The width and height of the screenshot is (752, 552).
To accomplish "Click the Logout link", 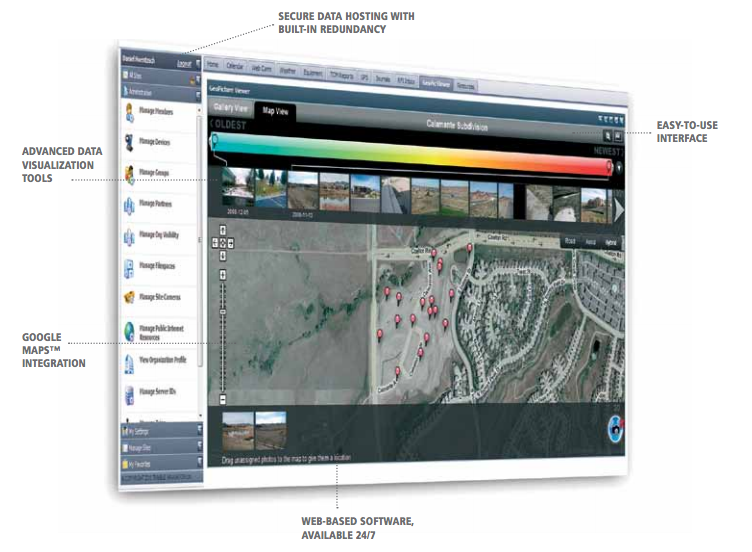I will [183, 64].
